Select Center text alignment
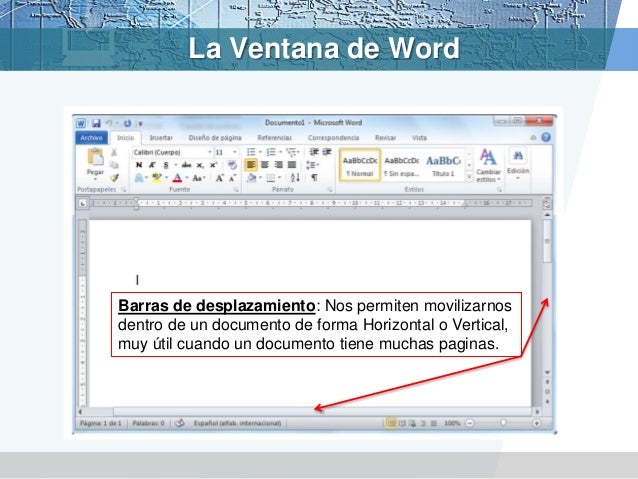 point(264,165)
